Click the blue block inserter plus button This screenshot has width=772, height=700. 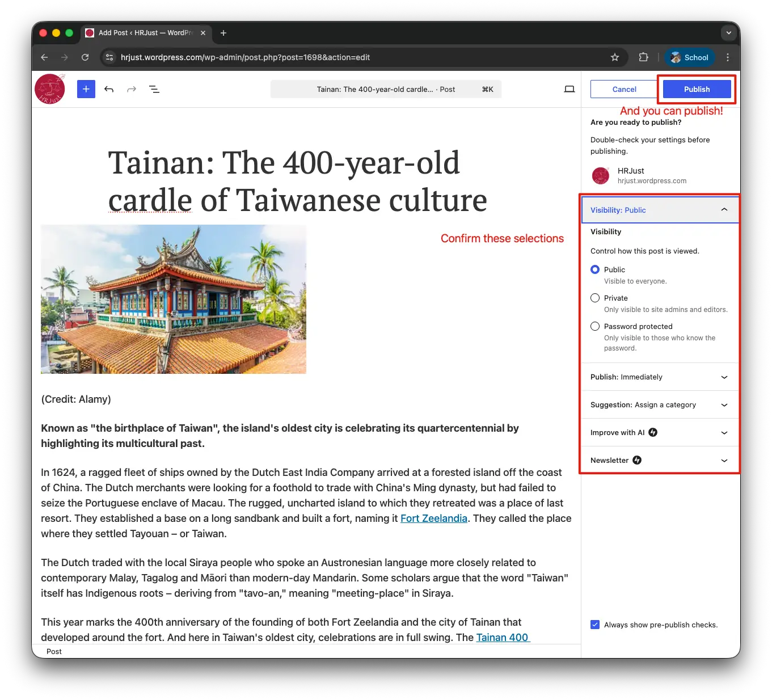click(x=86, y=89)
